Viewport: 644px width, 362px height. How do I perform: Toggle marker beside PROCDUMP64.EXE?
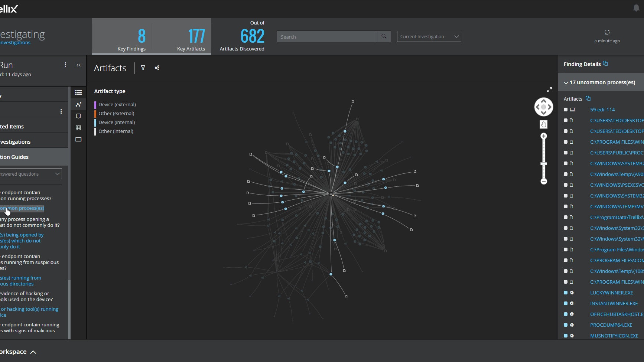[x=566, y=325]
